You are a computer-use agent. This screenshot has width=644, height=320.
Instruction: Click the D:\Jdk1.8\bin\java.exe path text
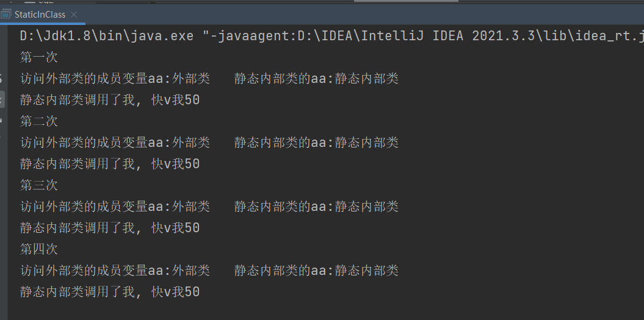[x=107, y=36]
